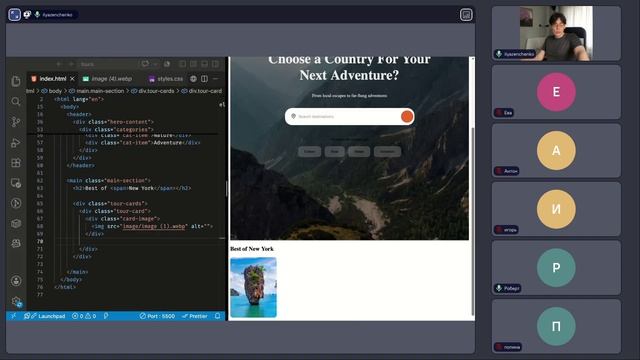640x360 pixels.
Task: Toggle the primary side bar layout button
Action: click(x=182, y=64)
